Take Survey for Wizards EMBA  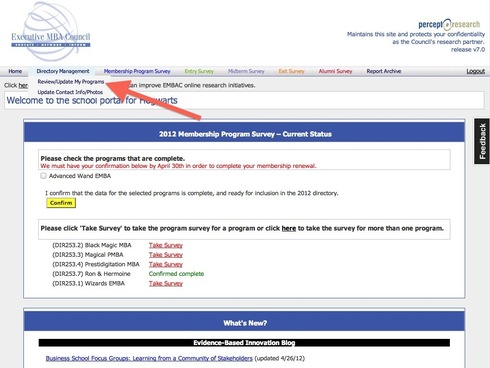coord(166,284)
